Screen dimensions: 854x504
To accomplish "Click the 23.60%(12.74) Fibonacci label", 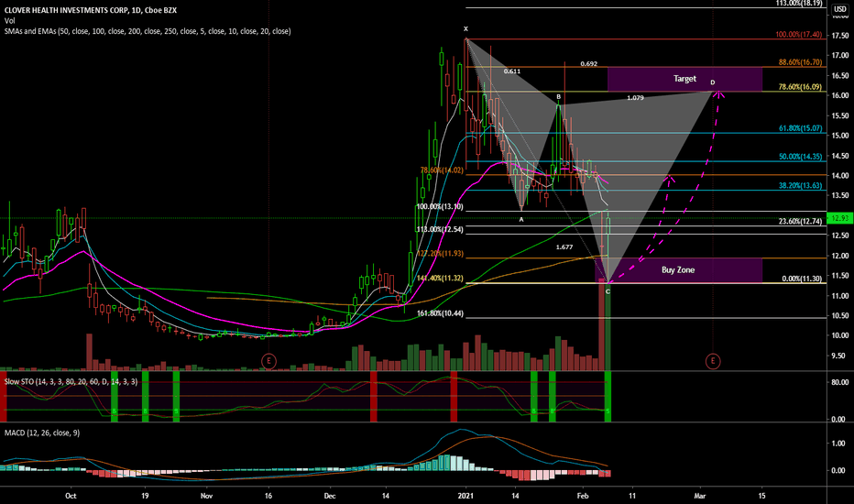I will pos(800,221).
